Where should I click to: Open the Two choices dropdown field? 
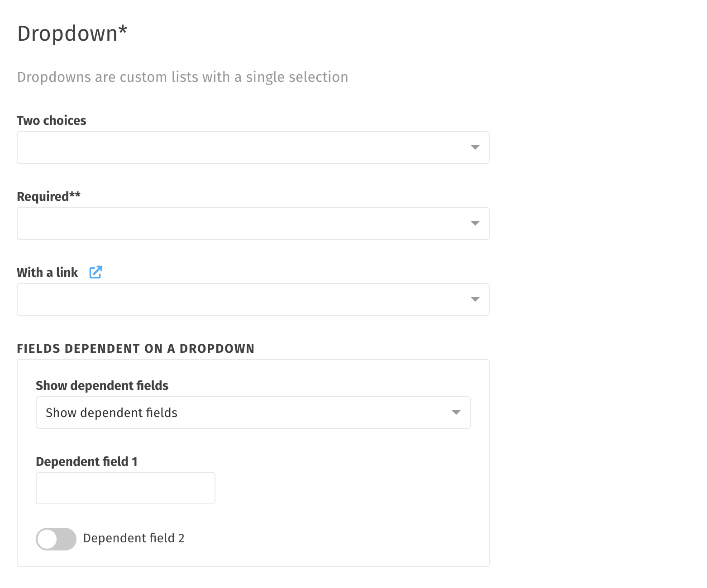253,147
